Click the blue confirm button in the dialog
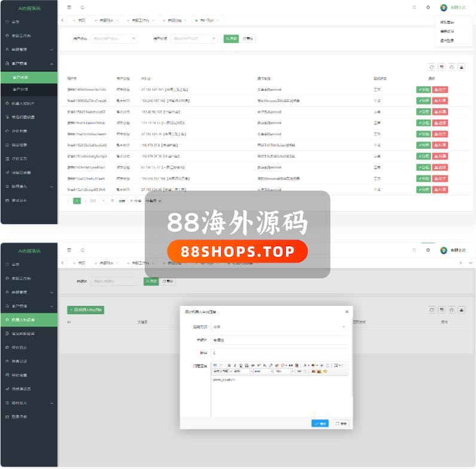Viewport: 476px width, 469px height. tap(320, 423)
